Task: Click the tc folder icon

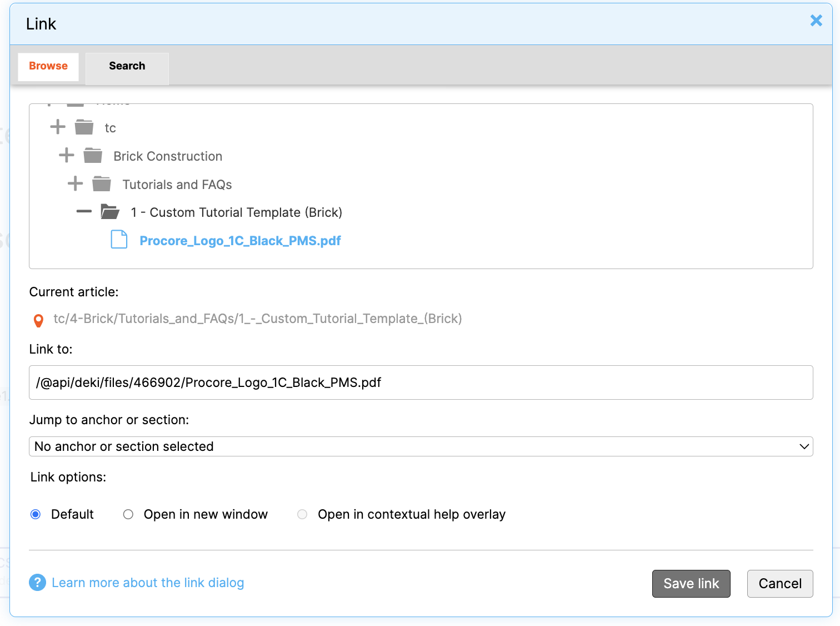Action: point(84,127)
